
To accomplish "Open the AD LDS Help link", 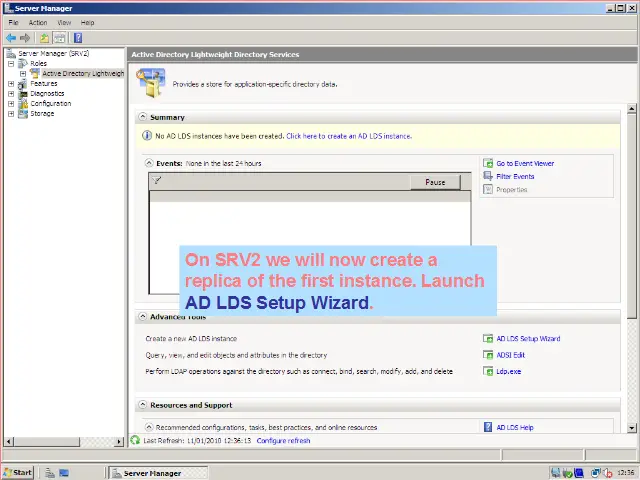I will click(515, 427).
